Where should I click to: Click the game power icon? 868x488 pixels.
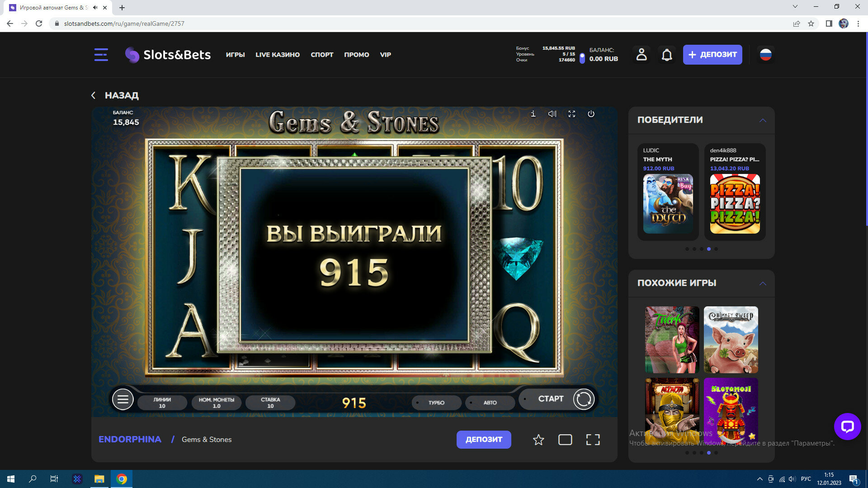(x=591, y=114)
